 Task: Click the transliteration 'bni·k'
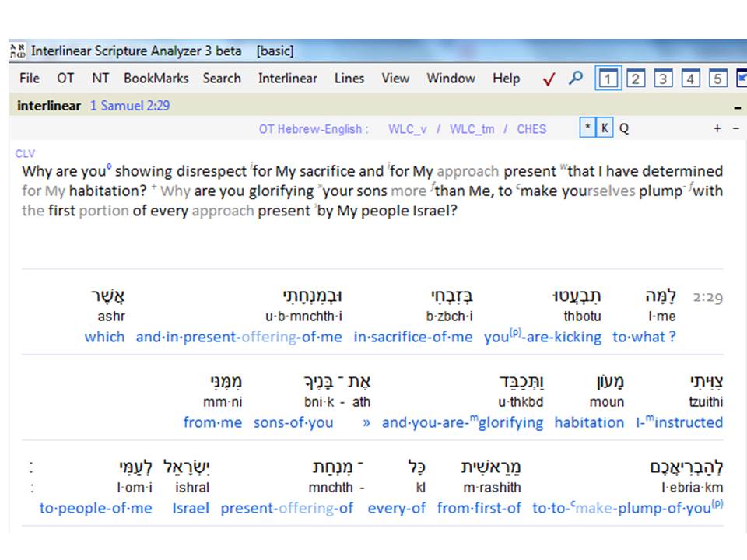[319, 402]
